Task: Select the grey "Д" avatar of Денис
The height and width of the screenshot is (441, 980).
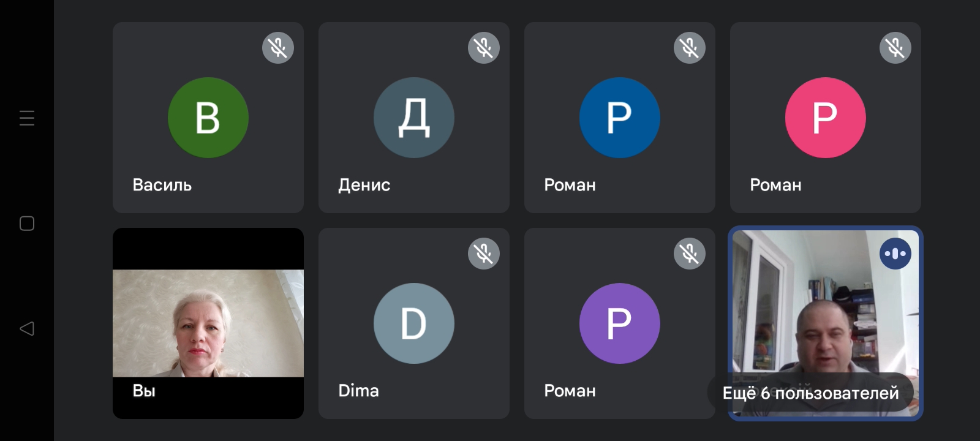Action: [x=414, y=118]
